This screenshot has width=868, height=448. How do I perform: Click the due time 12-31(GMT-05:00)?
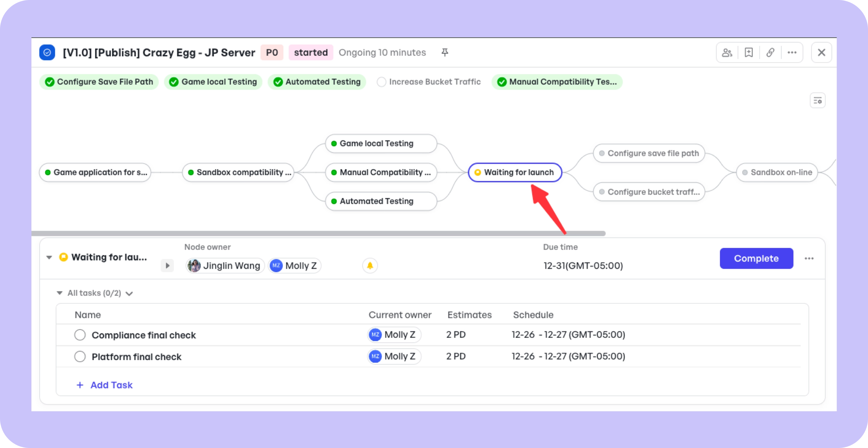click(583, 266)
